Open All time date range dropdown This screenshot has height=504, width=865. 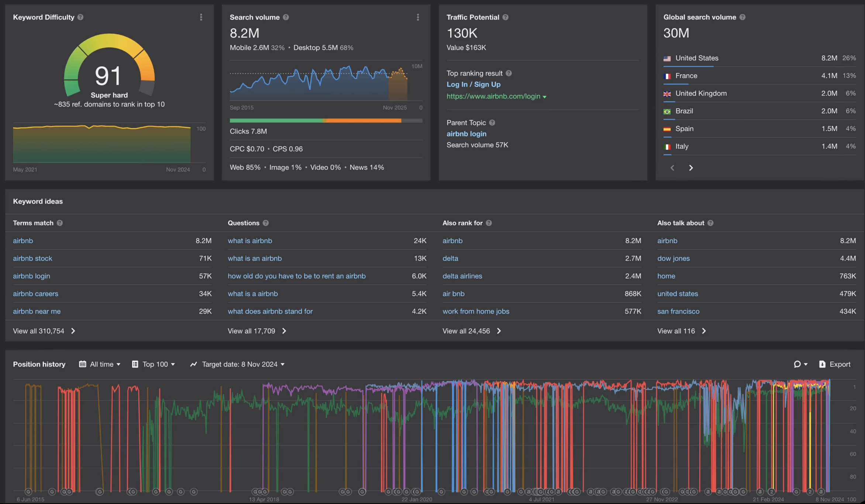pos(100,364)
